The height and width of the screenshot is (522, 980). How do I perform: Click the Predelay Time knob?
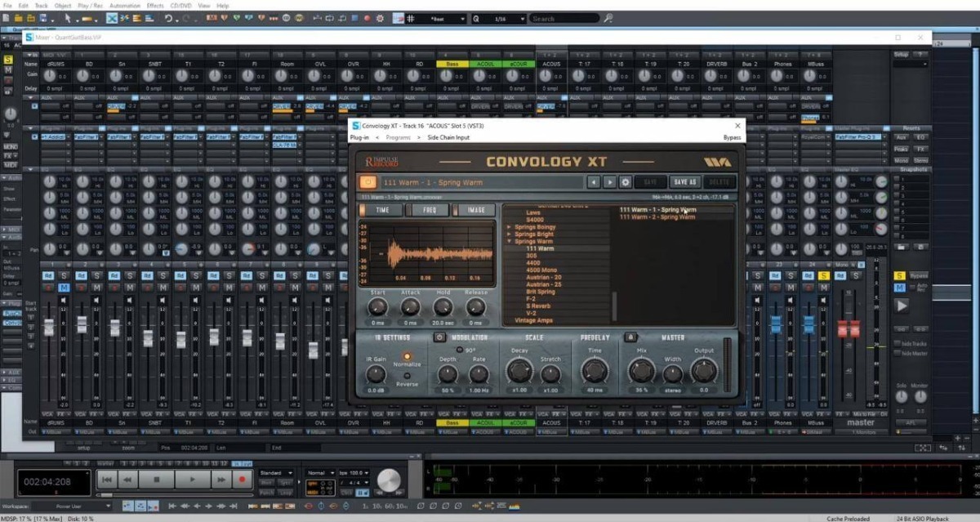[594, 373]
